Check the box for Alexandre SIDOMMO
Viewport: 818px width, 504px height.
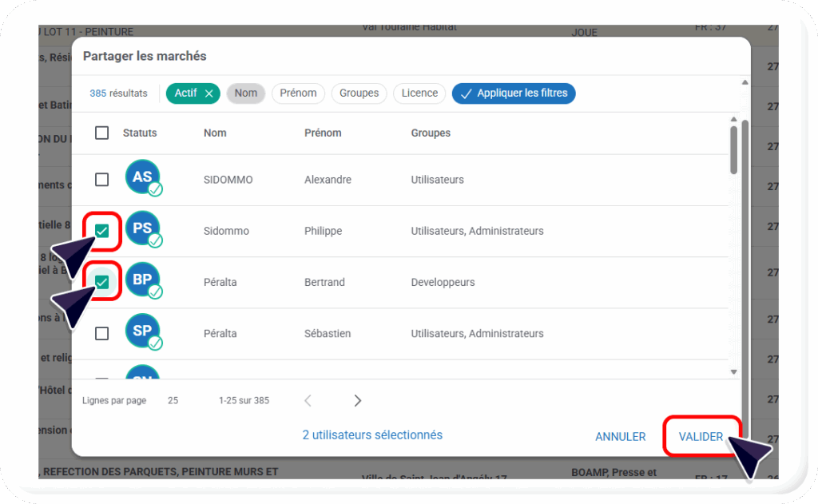tap(102, 179)
